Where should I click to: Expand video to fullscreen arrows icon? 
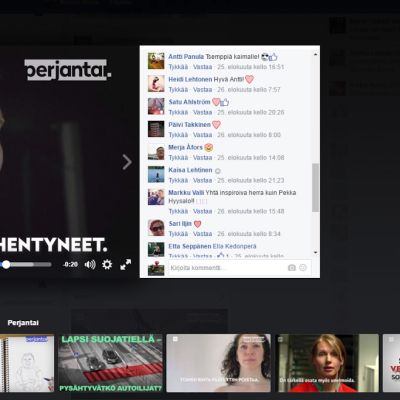126,265
